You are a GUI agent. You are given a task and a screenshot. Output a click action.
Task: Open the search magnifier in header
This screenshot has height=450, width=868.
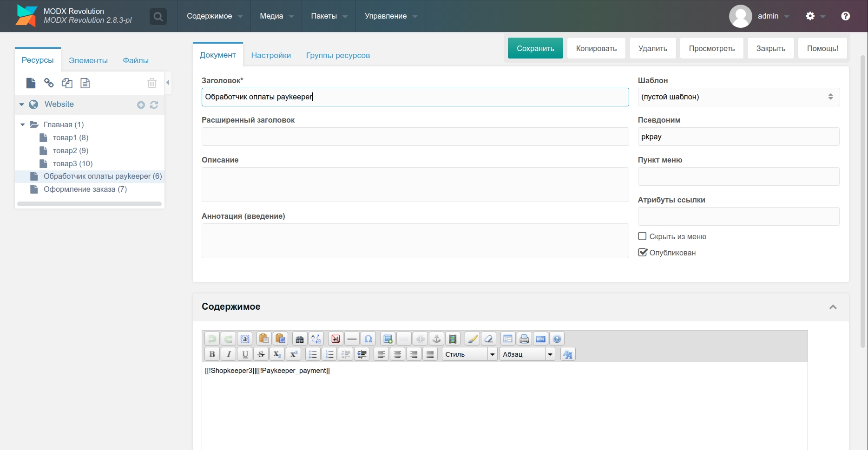[x=158, y=17]
